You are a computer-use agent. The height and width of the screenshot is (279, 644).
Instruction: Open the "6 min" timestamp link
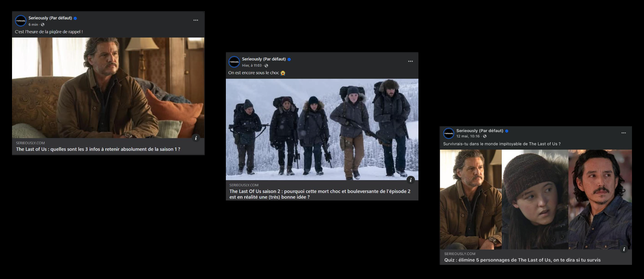coord(33,25)
